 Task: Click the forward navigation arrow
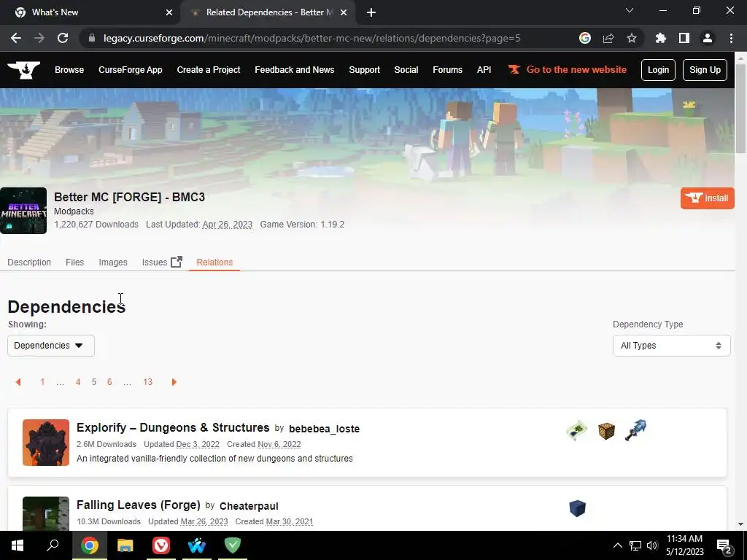tap(39, 38)
